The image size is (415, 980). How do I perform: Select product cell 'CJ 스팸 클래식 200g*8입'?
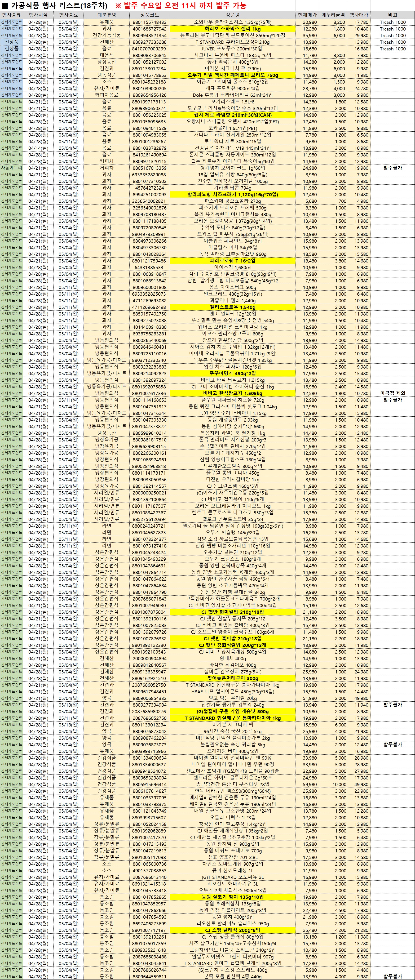click(x=233, y=930)
